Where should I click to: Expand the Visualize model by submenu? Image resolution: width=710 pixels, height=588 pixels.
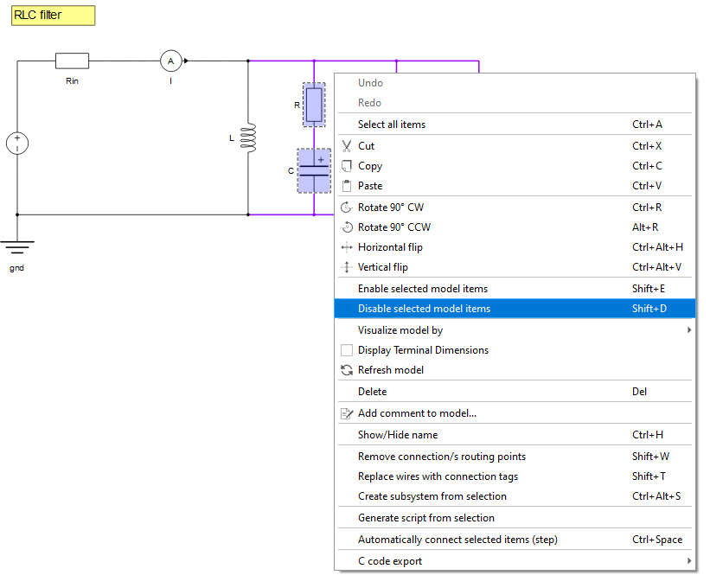688,330
